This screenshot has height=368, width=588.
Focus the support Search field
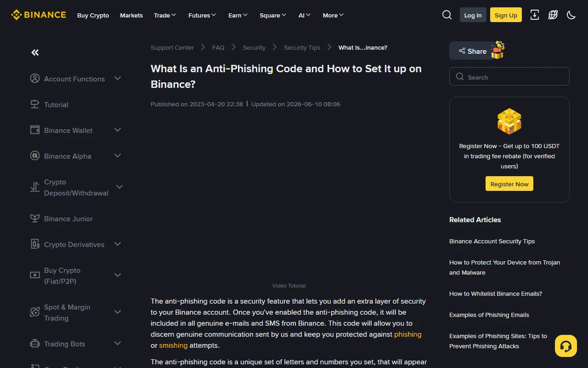click(509, 77)
